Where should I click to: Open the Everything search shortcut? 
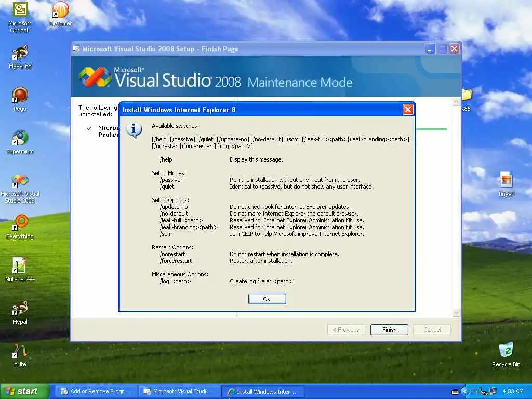[x=20, y=227]
